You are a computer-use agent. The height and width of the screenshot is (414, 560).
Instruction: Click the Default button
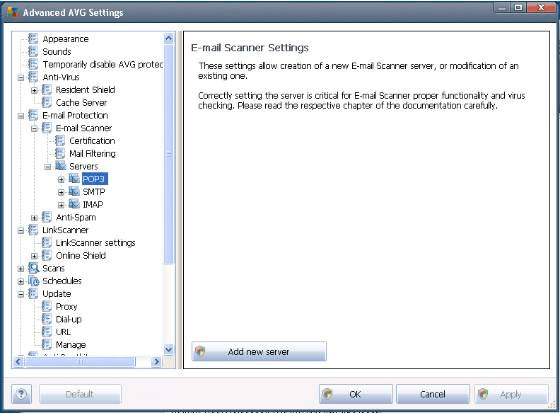80,394
